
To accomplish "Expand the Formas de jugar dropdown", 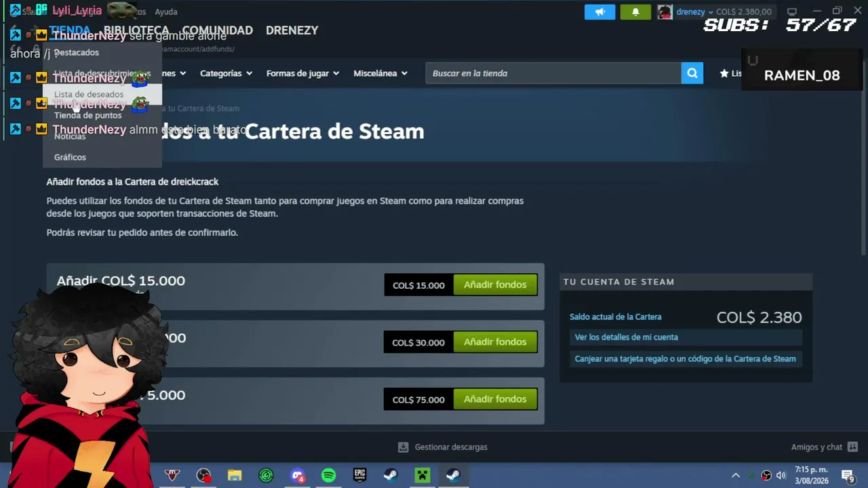I will click(x=302, y=73).
